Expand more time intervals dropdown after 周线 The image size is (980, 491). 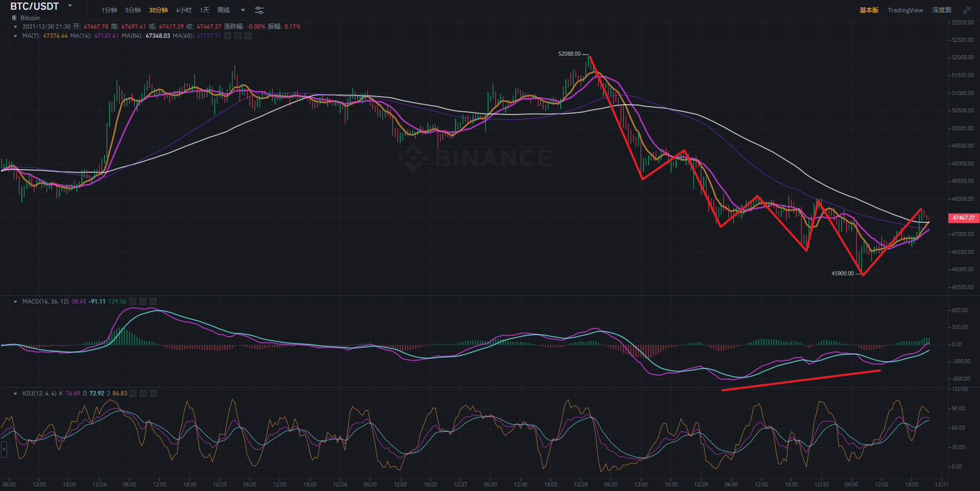click(243, 10)
